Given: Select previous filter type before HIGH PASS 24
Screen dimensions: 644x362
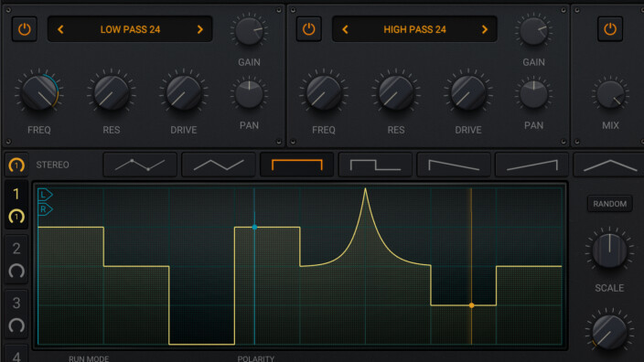Looking at the screenshot, I should click(345, 29).
